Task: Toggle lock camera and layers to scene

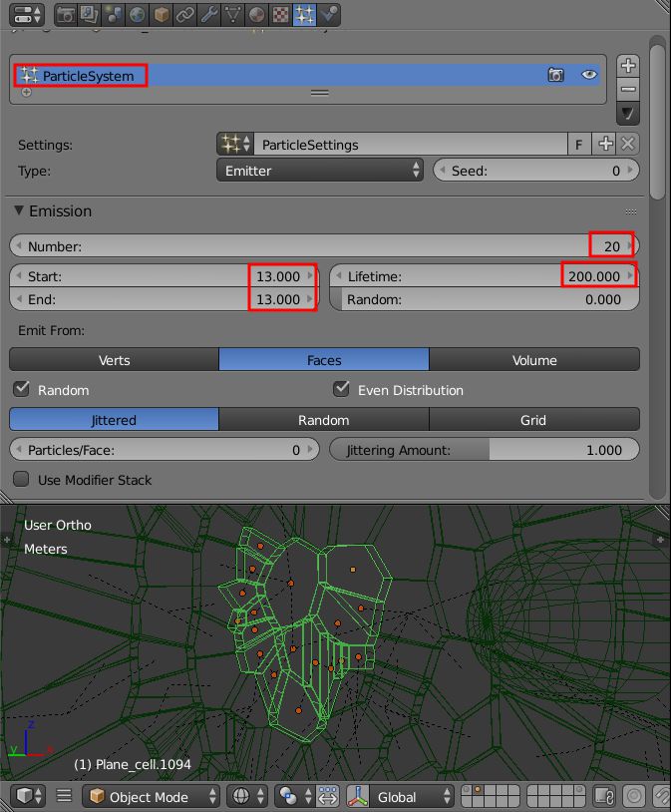Action: (x=603, y=796)
